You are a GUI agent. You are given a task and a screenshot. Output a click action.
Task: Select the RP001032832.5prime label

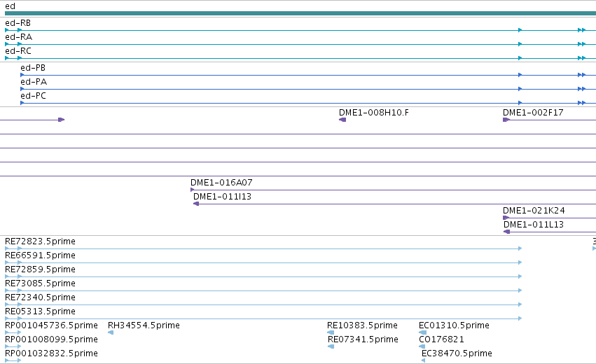(x=51, y=353)
